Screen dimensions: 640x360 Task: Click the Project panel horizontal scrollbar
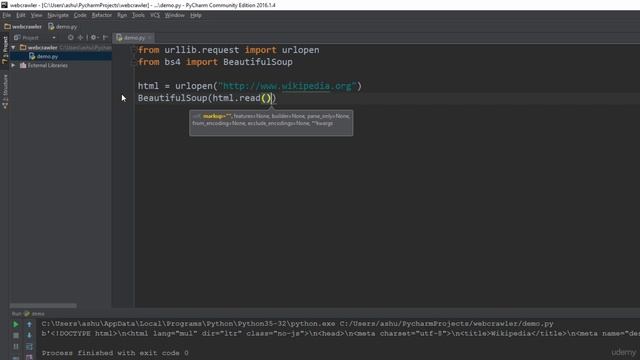pos(43,305)
